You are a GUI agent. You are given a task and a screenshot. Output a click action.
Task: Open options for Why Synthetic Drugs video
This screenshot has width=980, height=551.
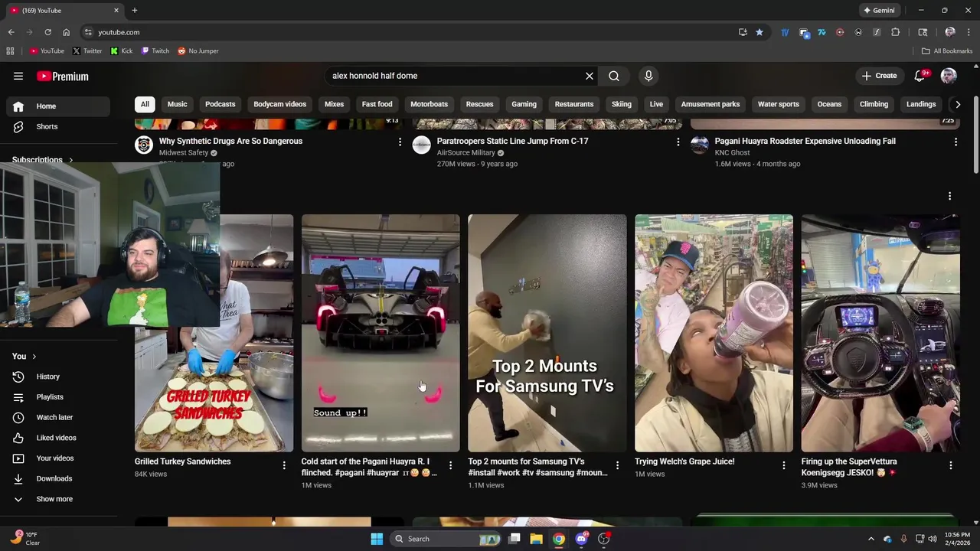pos(400,142)
